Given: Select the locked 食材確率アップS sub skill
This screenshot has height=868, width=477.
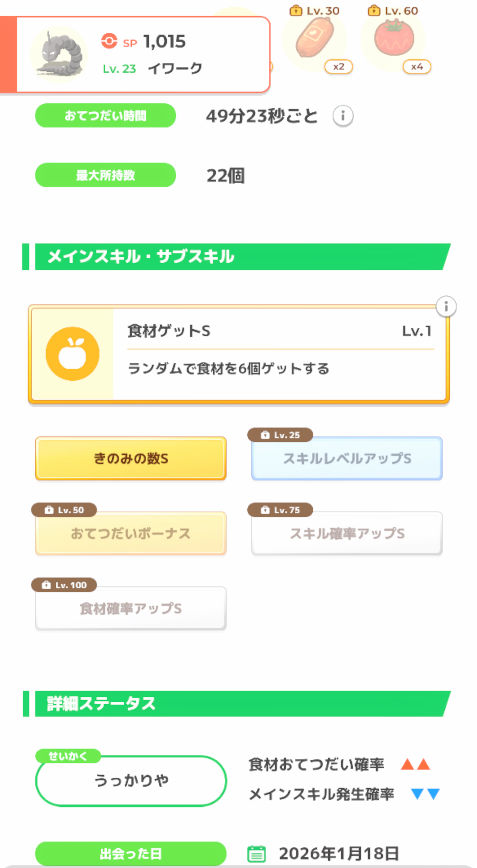Looking at the screenshot, I should point(130,608).
